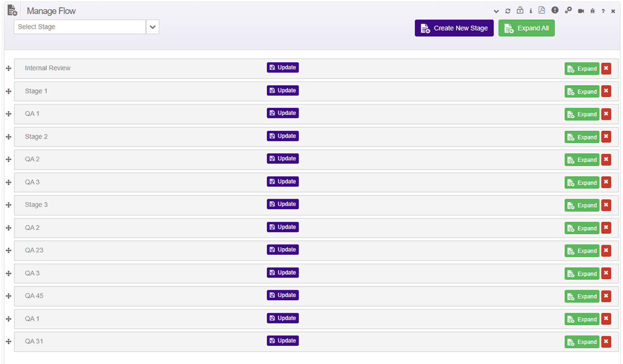Viewport: 623px width, 364px height.
Task: Open help via question mark icon
Action: click(x=603, y=11)
